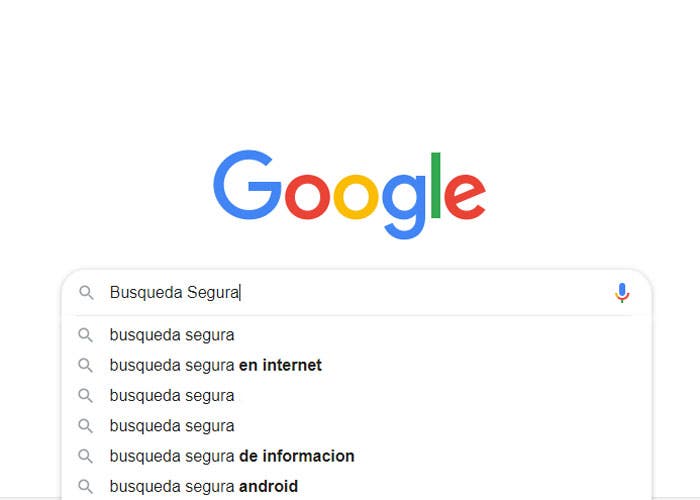Choose the 'busqueda segura en internet' suggestion

[x=215, y=365]
